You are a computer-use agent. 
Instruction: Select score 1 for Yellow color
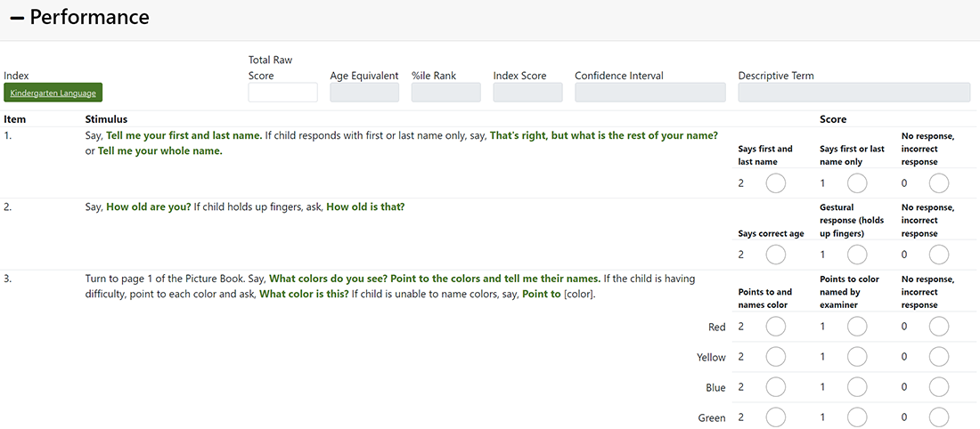[x=857, y=357]
